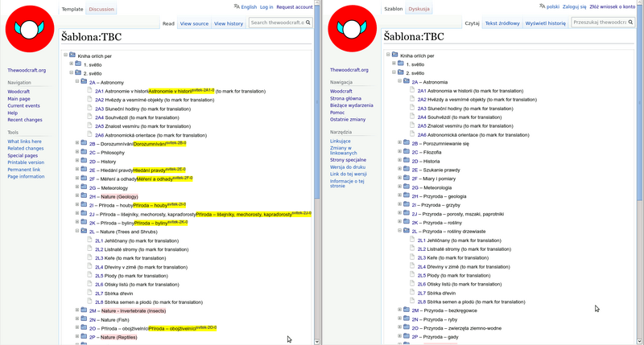Collapse the 2L – Przyroda – rośliny drzewiaste node
This screenshot has height=345, width=644.
pos(399,230)
